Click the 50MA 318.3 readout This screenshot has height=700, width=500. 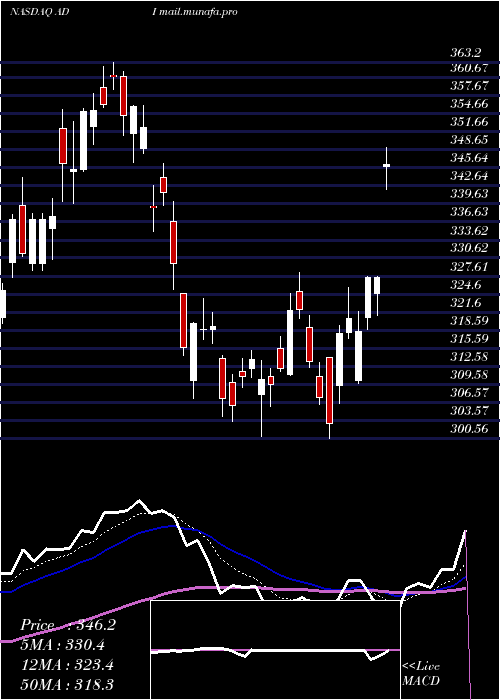click(x=67, y=685)
